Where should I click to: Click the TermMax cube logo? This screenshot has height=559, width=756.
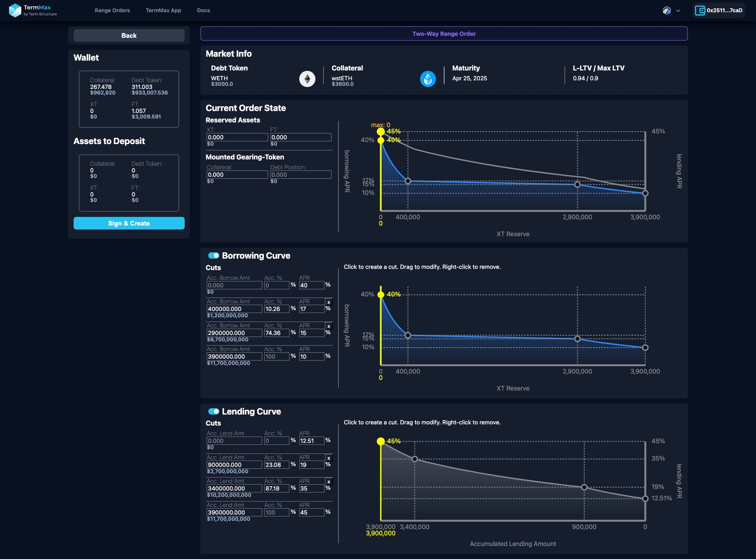pyautogui.click(x=15, y=10)
